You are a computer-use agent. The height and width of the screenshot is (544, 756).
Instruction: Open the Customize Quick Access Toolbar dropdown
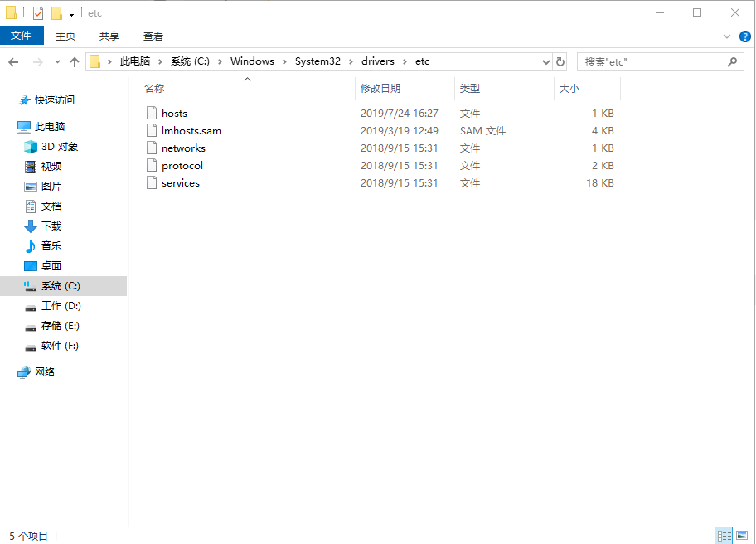coord(71,14)
